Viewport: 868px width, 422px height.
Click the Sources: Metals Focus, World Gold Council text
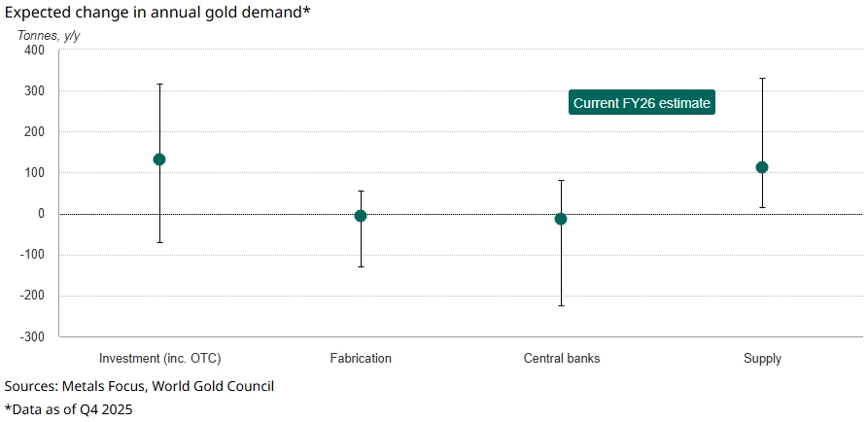point(139,386)
